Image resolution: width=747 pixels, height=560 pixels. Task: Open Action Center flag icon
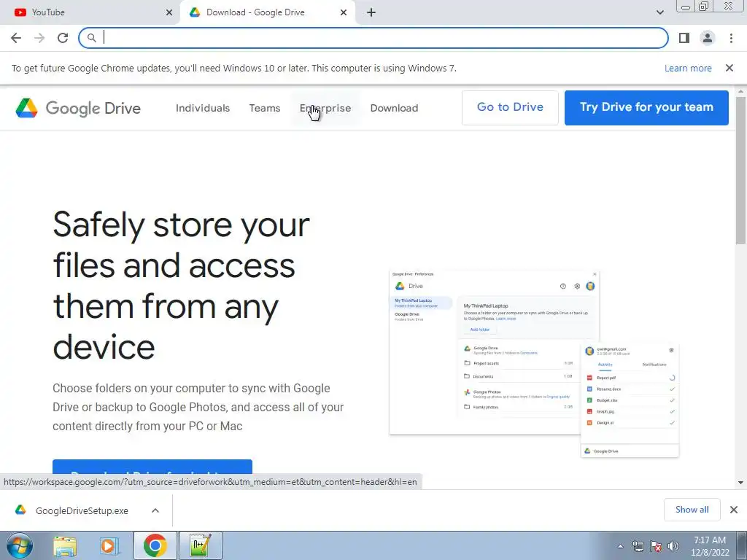point(656,546)
